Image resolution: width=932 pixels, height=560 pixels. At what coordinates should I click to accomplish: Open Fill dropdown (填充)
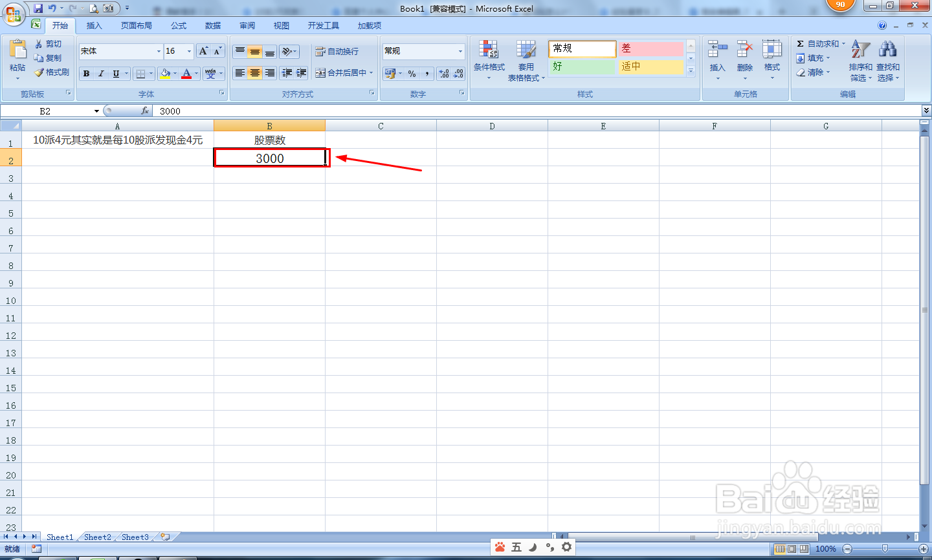click(x=813, y=58)
